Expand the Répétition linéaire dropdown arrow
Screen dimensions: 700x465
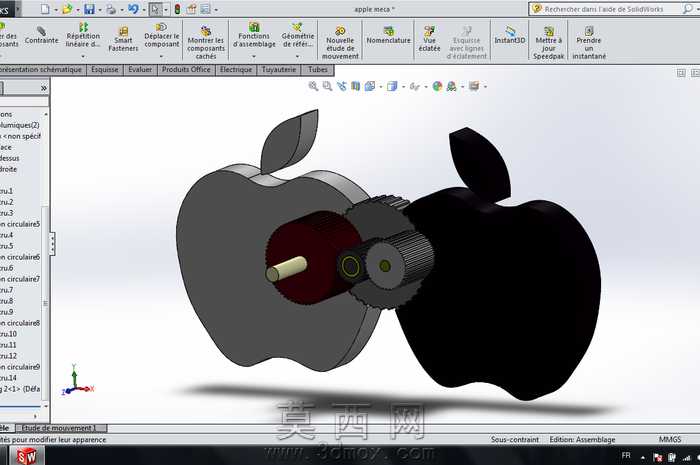pos(83,56)
